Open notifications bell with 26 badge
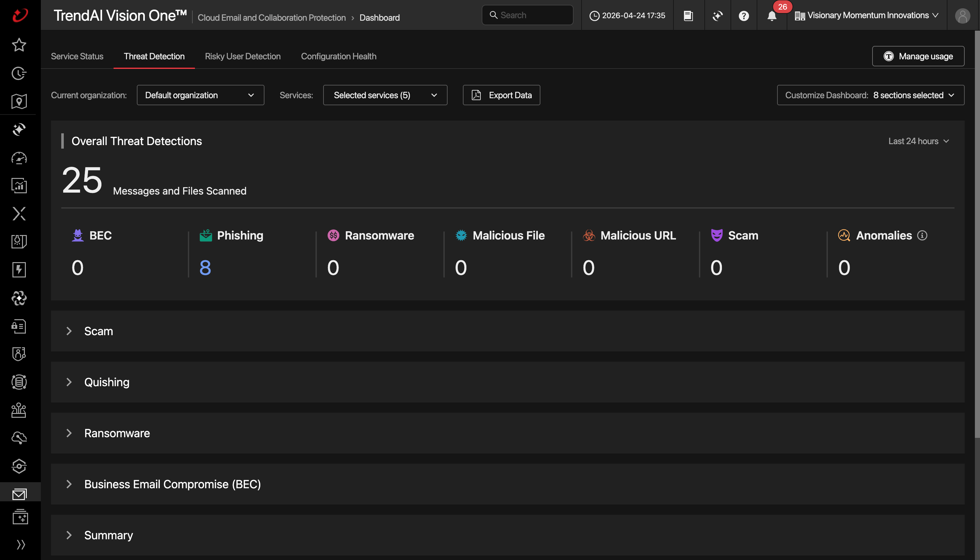980x560 pixels. pos(772,16)
